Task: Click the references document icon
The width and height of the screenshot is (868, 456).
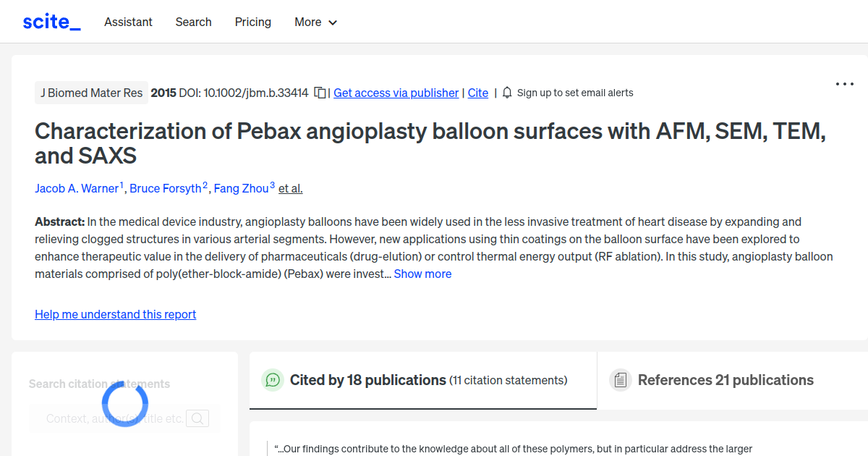Action: tap(620, 379)
